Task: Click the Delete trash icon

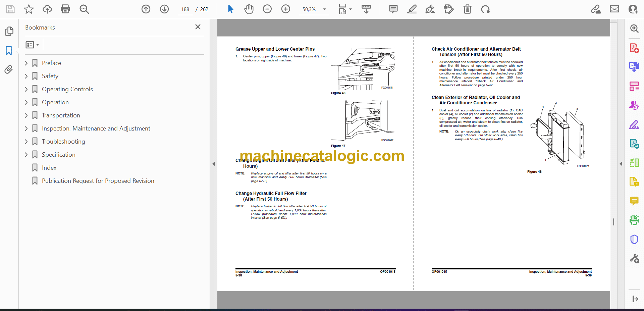Action: point(467,9)
